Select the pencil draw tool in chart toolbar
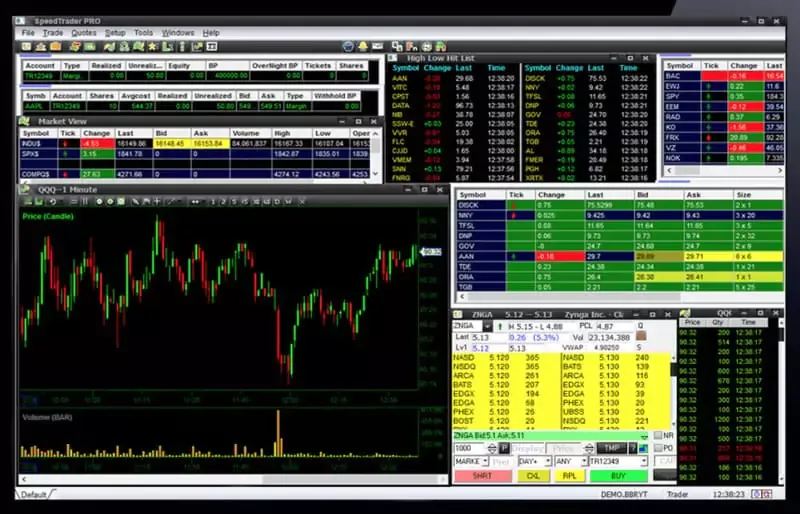This screenshot has height=514, width=800. click(x=135, y=202)
